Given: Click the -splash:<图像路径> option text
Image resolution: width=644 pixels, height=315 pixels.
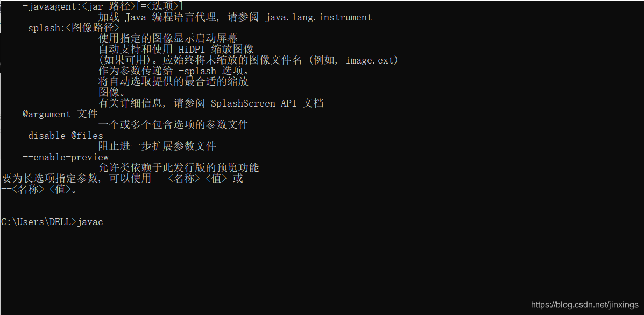Looking at the screenshot, I should tap(71, 28).
